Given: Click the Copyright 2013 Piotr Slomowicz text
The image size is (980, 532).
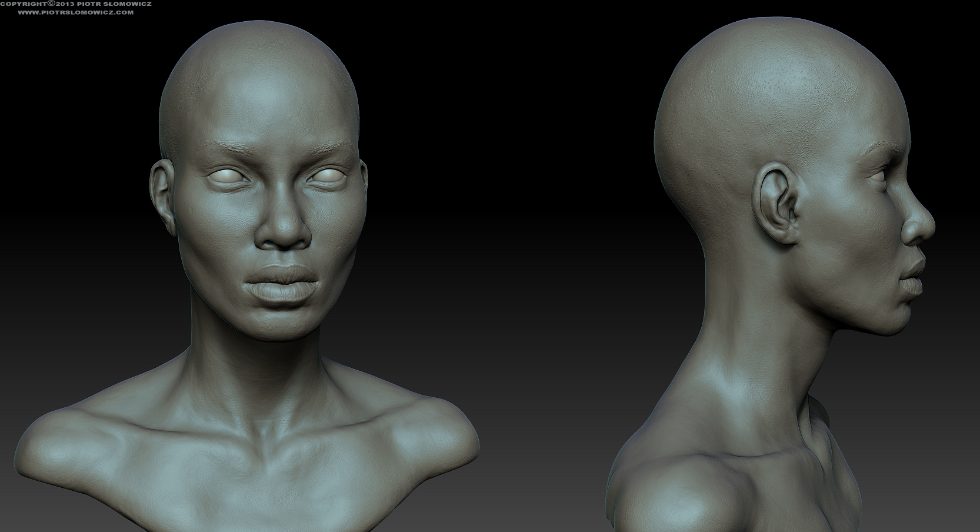Looking at the screenshot, I should (x=75, y=4).
